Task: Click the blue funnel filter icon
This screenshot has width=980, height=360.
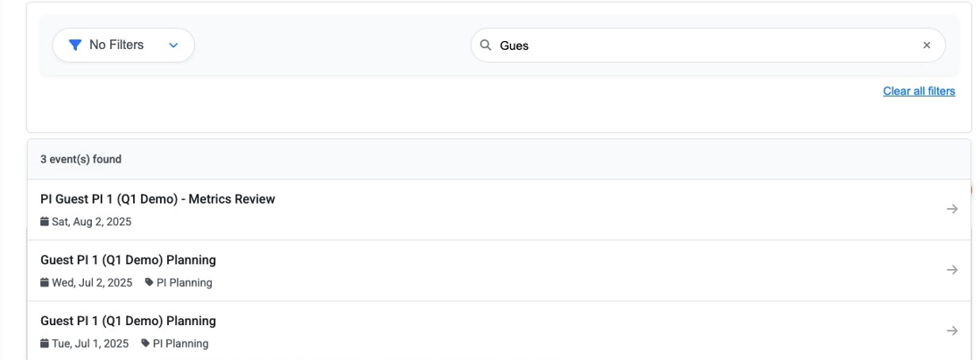Action: pos(75,45)
